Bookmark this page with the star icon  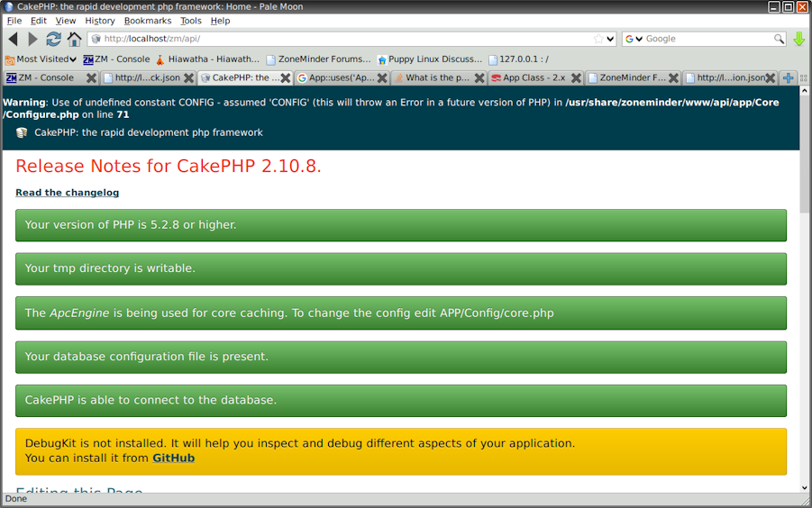[x=598, y=39]
